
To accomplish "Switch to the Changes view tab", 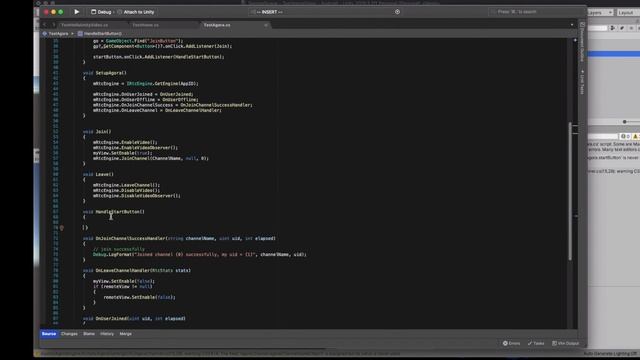I will click(x=69, y=333).
